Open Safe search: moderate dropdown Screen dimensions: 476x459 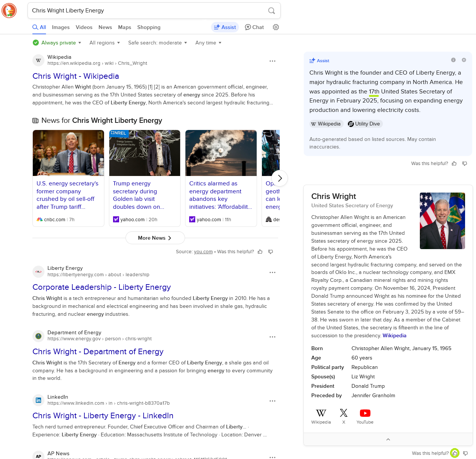[158, 43]
